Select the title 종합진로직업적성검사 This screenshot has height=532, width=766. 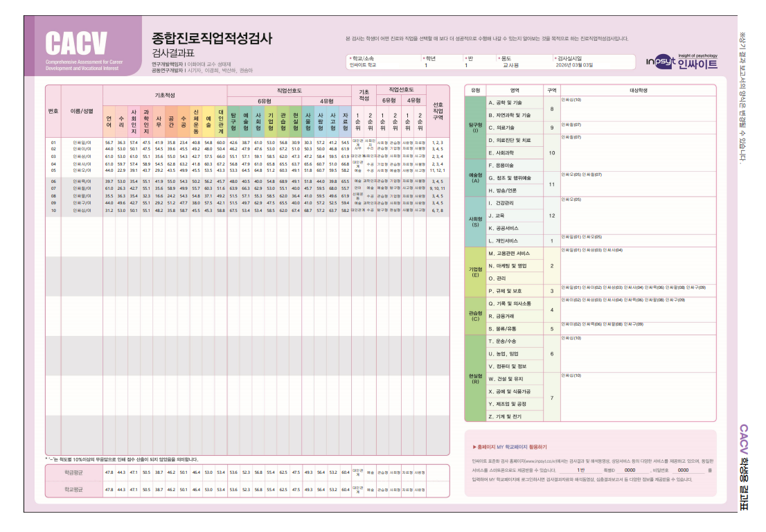point(212,38)
